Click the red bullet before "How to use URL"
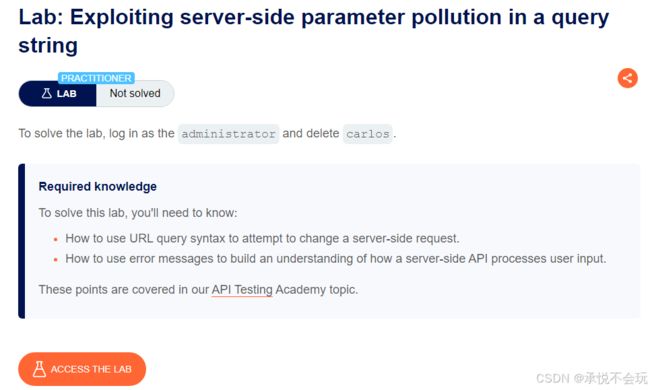This screenshot has height=390, width=650. click(56, 239)
